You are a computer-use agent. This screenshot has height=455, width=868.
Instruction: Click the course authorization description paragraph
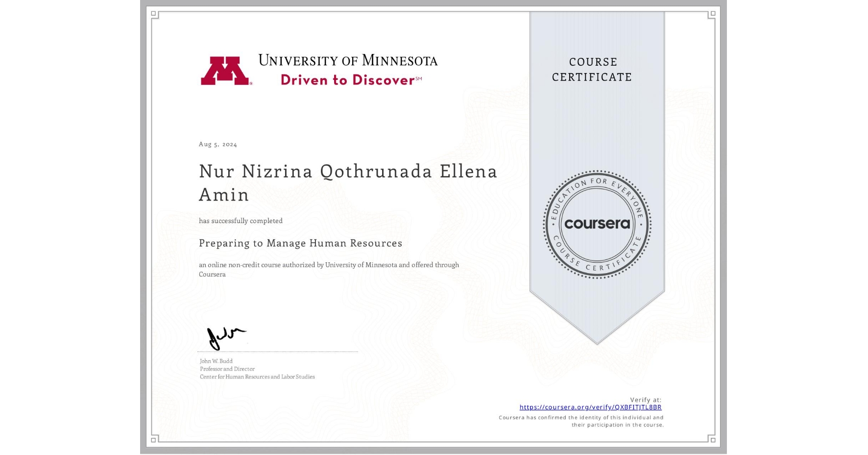pyautogui.click(x=329, y=270)
